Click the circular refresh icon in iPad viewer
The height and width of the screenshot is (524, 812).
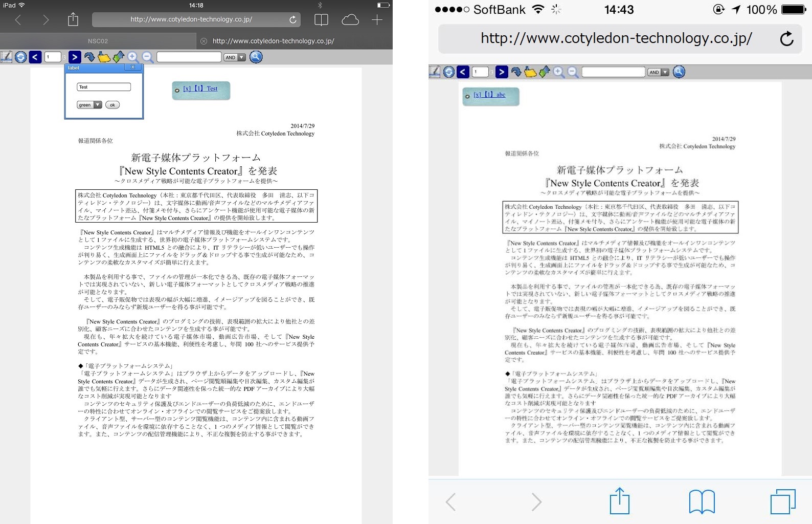click(x=20, y=57)
